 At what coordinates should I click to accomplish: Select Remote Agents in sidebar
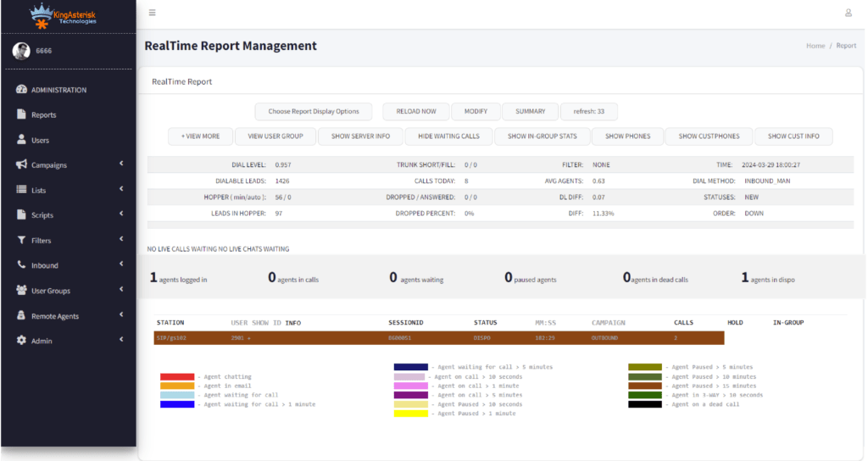pos(55,316)
